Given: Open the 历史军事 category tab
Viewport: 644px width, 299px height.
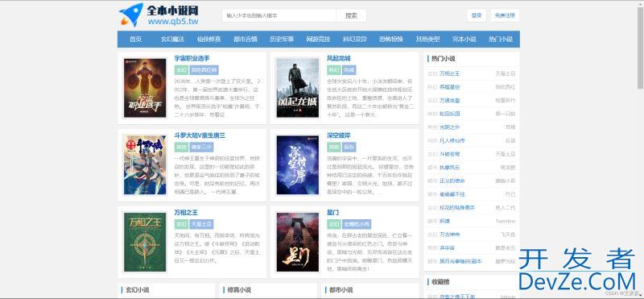Looking at the screenshot, I should point(282,39).
